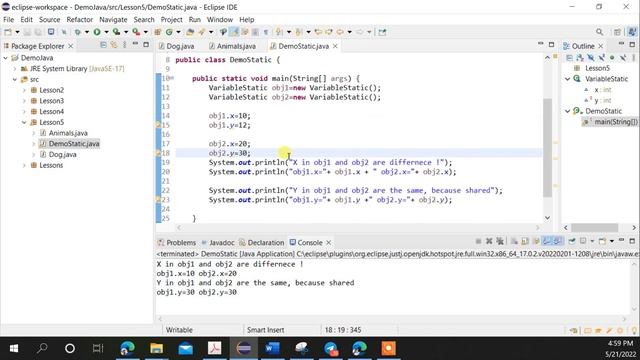Toggle Show Console on Output Change
Screen dimensions: 640x360
coord(547,242)
